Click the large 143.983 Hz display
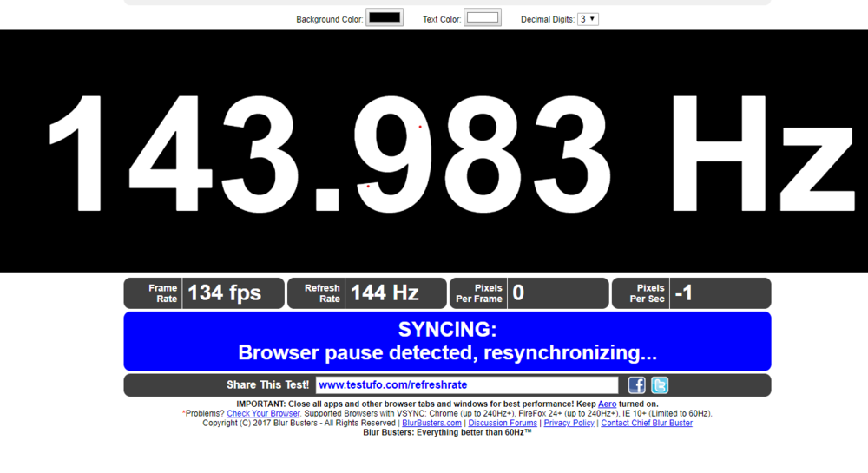This screenshot has height=473, width=868. point(434,152)
